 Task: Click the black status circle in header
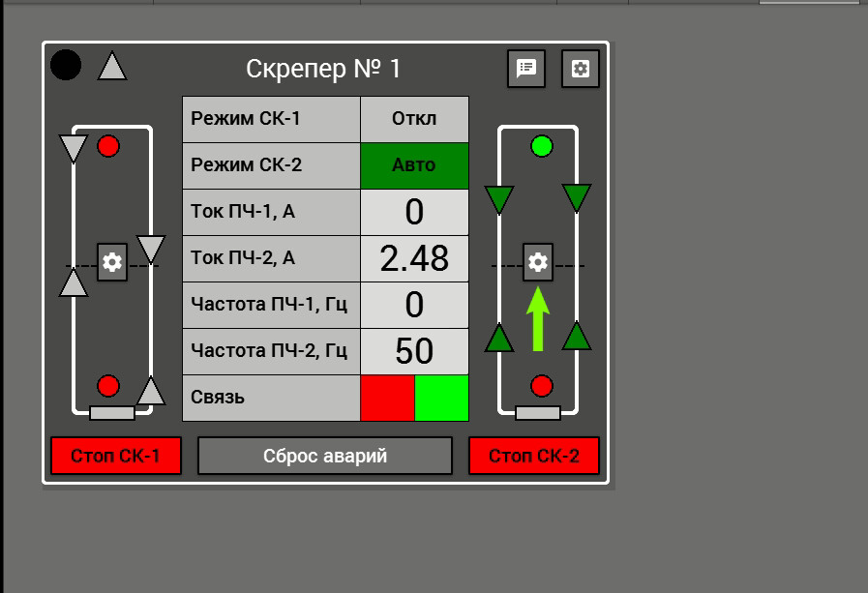pos(66,65)
